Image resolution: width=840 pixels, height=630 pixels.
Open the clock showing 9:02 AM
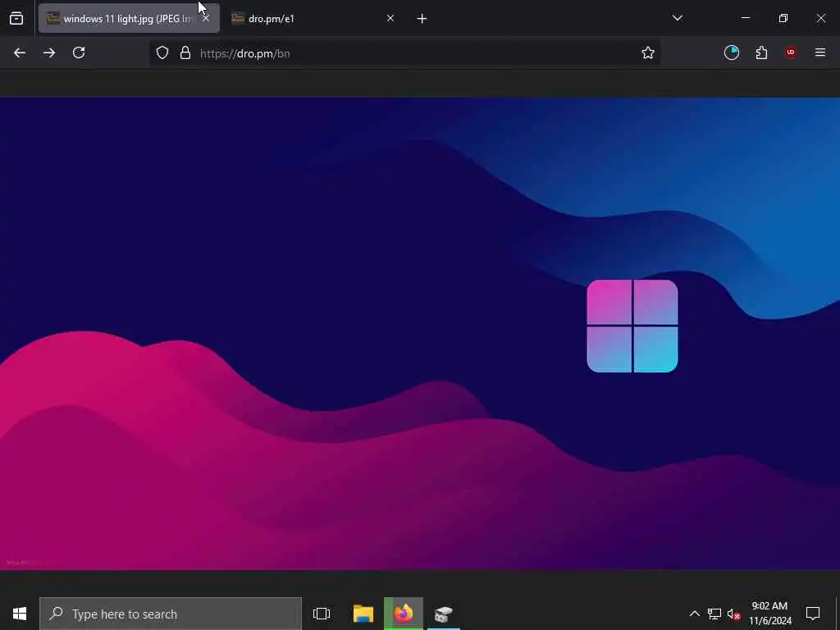click(769, 614)
